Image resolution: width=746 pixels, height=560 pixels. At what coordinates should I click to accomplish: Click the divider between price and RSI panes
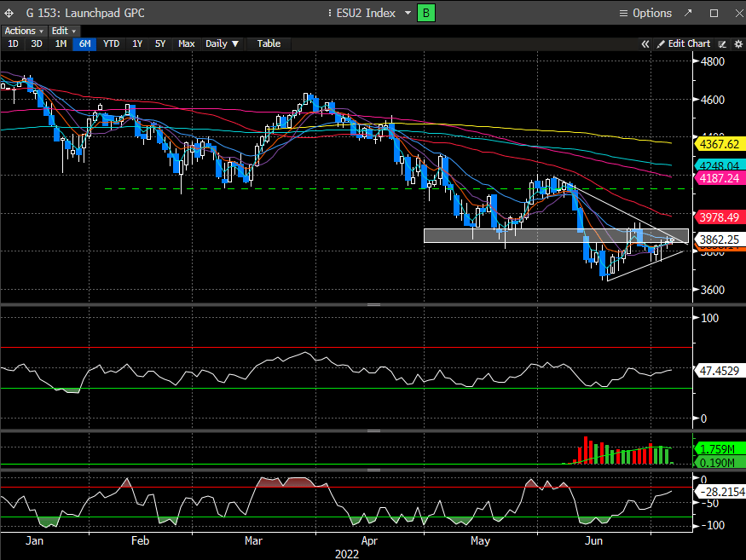(x=373, y=304)
